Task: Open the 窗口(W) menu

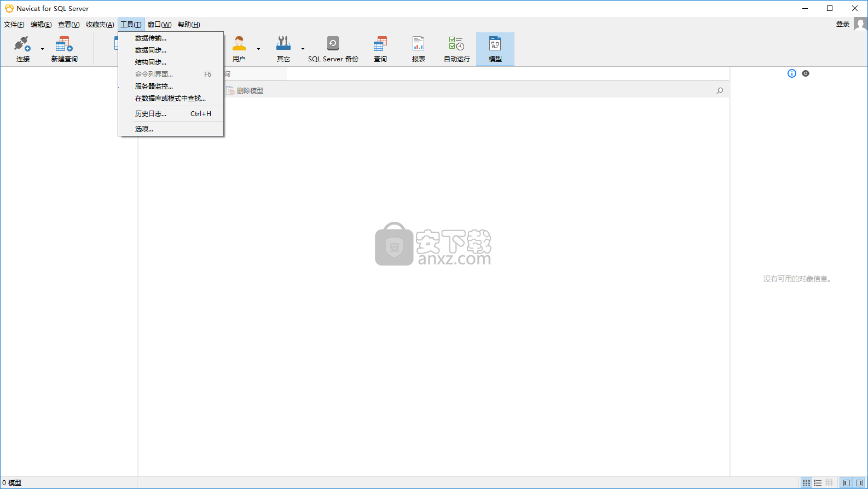Action: point(160,25)
